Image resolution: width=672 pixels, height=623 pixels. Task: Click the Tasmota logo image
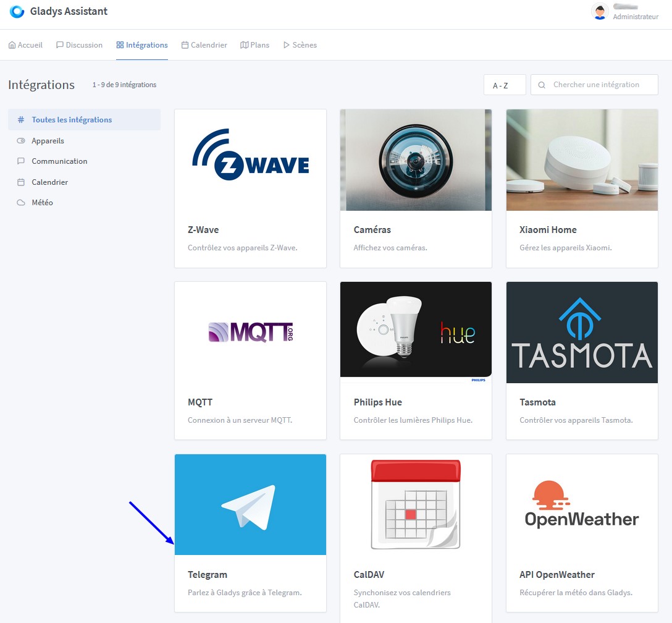581,333
